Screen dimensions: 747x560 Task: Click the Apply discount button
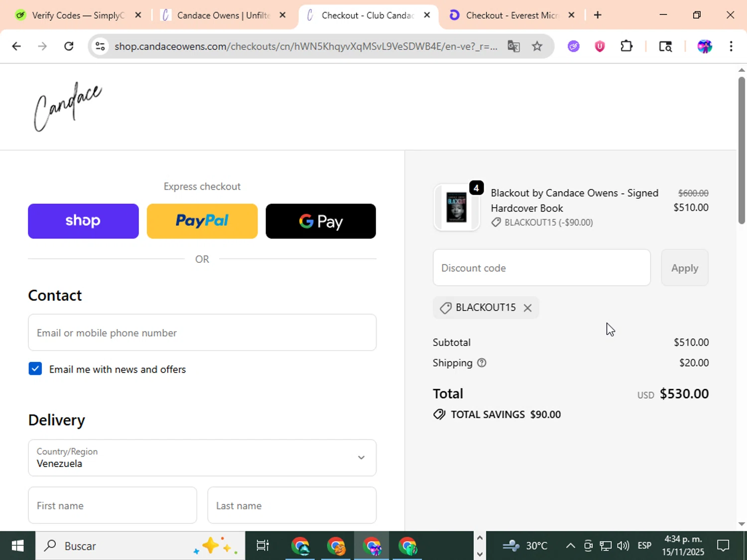tap(685, 268)
